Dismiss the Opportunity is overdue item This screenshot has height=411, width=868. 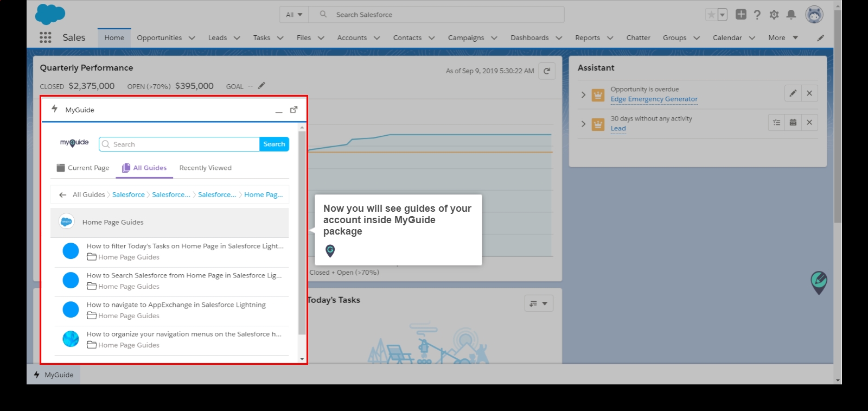coord(809,93)
